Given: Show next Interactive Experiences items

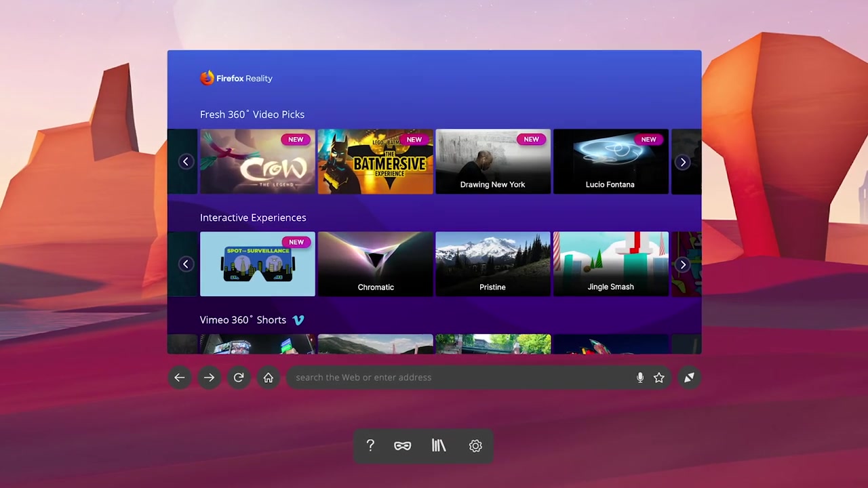Looking at the screenshot, I should [x=683, y=264].
